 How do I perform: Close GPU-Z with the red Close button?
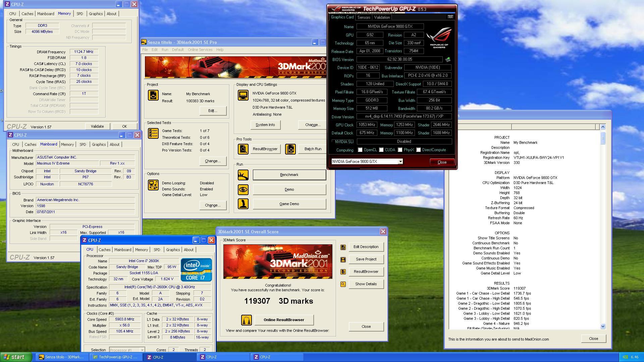coord(442,162)
